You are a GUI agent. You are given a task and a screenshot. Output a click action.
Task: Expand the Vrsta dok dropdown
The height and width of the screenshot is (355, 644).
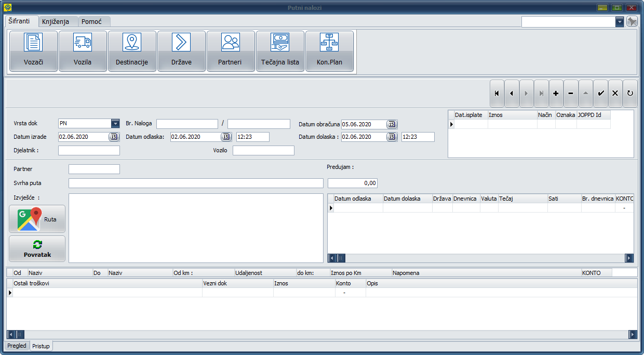[115, 124]
